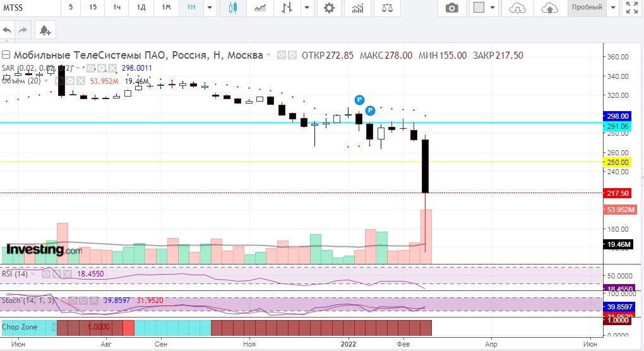
Task: Expand the symbol title legend arrow
Action: coord(268,55)
